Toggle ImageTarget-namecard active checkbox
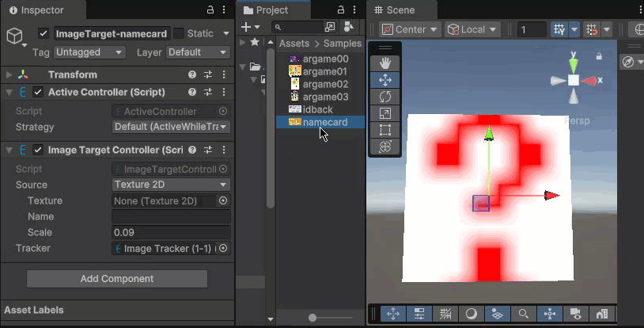The width and height of the screenshot is (644, 328). (44, 33)
